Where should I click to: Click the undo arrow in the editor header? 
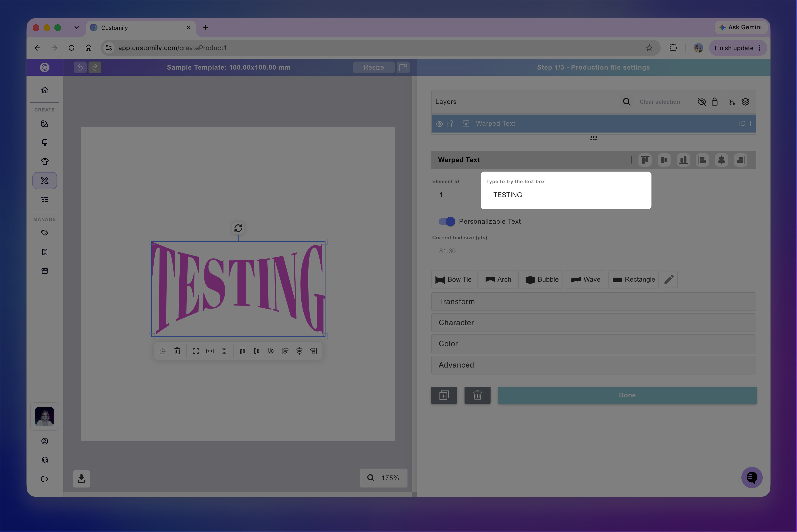(x=80, y=67)
